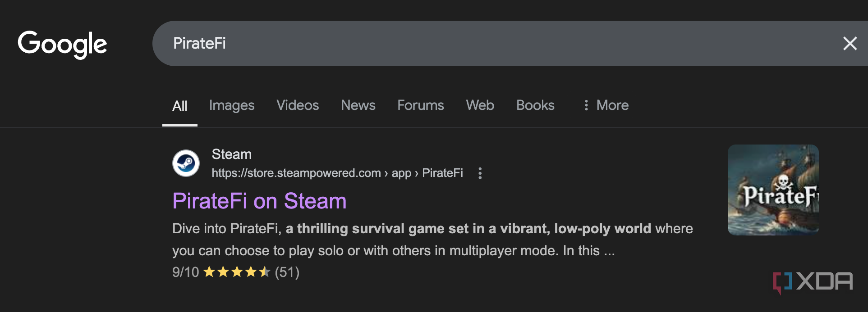The width and height of the screenshot is (868, 312).
Task: Click the Steam favicon next to the result
Action: [x=186, y=163]
